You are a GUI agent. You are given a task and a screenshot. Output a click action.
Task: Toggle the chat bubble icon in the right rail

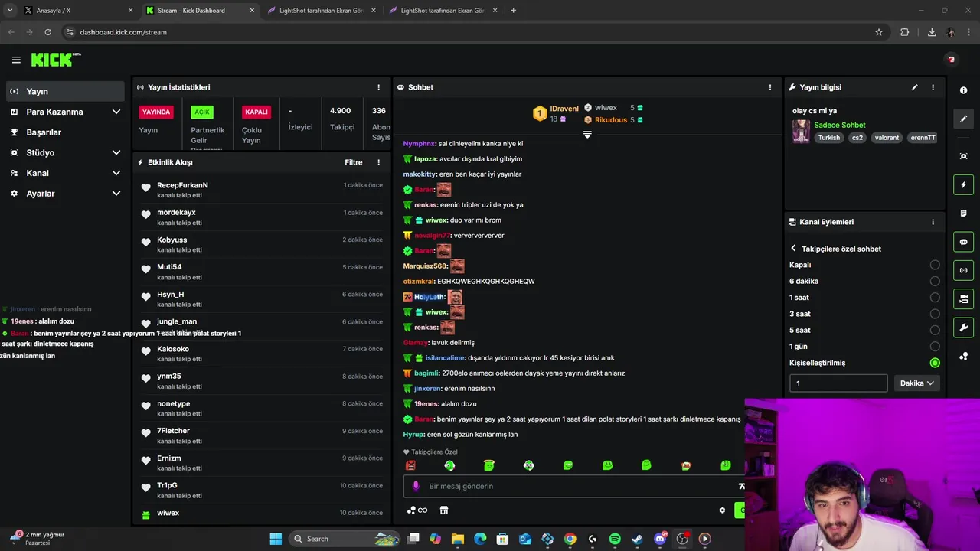click(963, 242)
